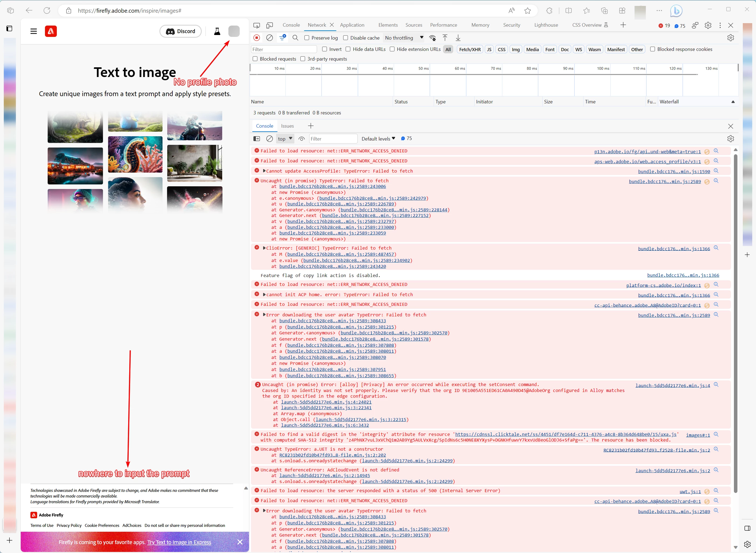Enable the Preserve log checkbox
Viewport: 756px width, 553px height.
307,38
